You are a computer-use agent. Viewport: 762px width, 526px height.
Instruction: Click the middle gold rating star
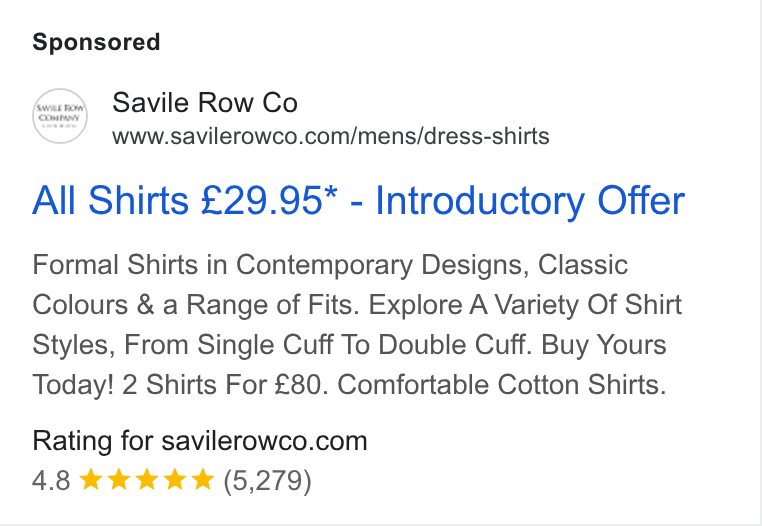147,479
